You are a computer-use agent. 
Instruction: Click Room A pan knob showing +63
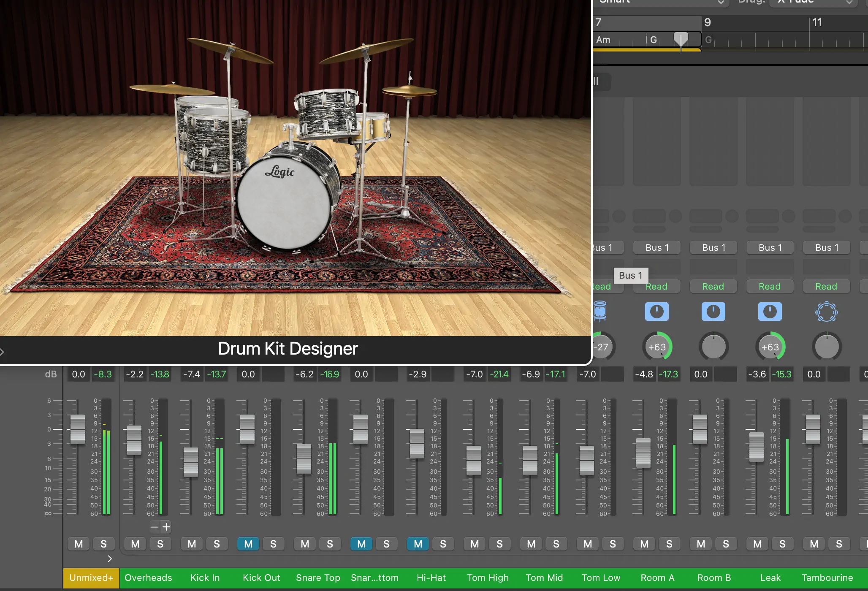pyautogui.click(x=657, y=347)
